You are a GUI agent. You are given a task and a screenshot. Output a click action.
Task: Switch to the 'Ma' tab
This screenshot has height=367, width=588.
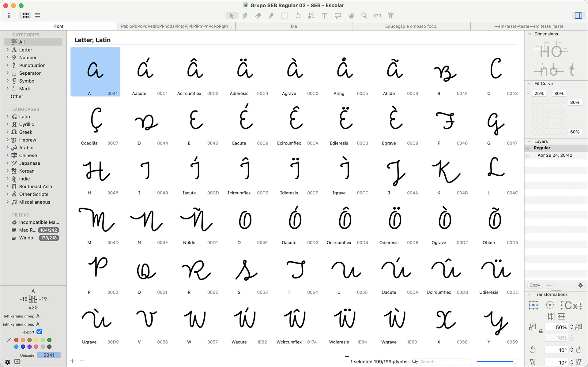pyautogui.click(x=294, y=26)
